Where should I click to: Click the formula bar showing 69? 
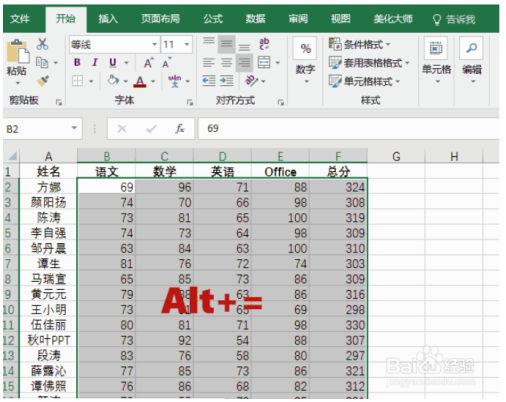(348, 128)
